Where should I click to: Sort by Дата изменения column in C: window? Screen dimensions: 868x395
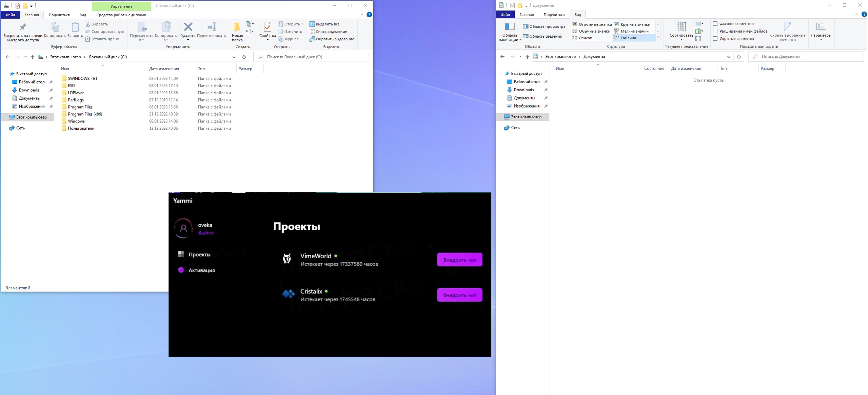(164, 69)
